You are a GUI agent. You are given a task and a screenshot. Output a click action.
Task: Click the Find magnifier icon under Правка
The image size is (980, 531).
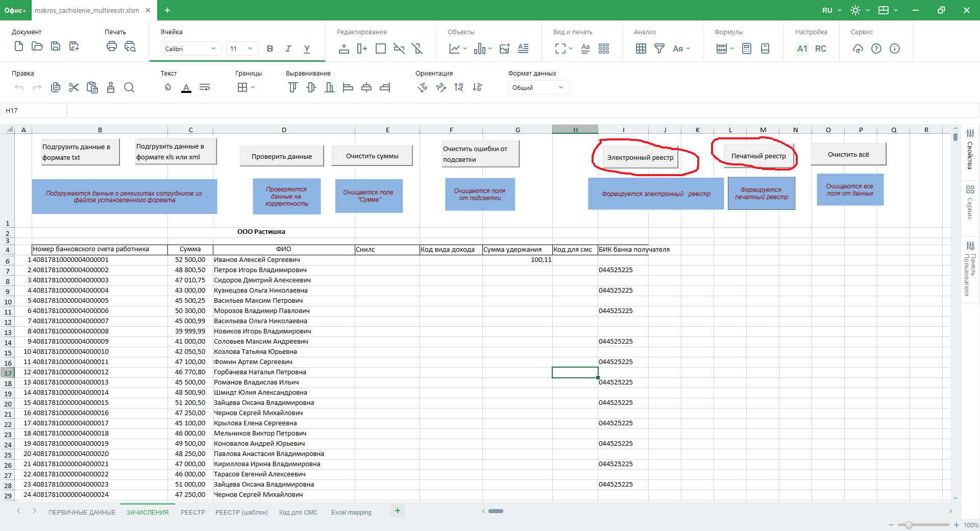click(129, 88)
